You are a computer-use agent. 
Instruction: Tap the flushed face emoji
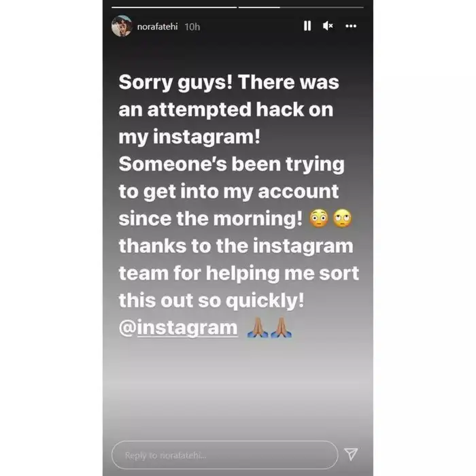(318, 218)
